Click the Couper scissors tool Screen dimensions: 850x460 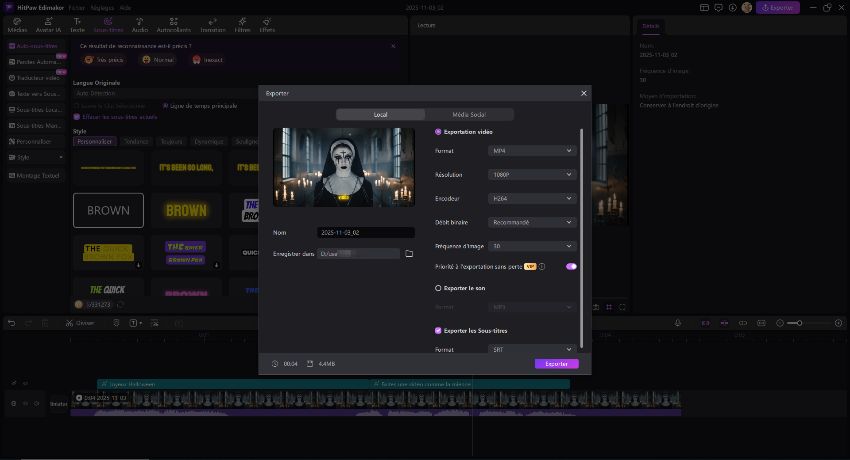(x=80, y=323)
